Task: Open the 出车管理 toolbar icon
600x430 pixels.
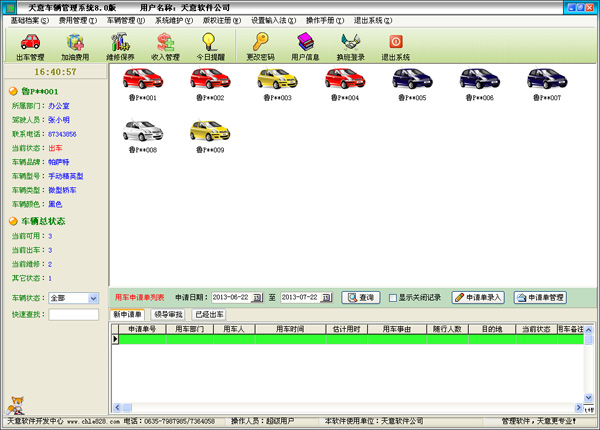Action: click(30, 46)
